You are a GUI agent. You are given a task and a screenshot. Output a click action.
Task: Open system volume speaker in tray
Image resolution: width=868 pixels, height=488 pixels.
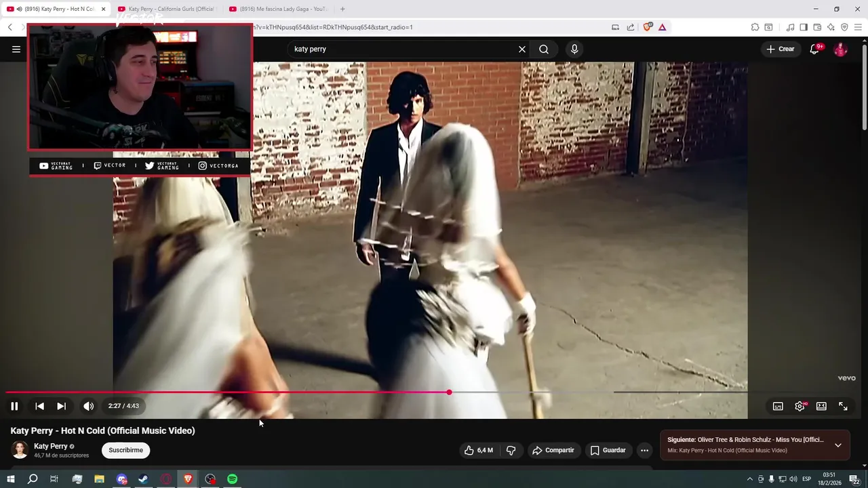click(x=793, y=479)
